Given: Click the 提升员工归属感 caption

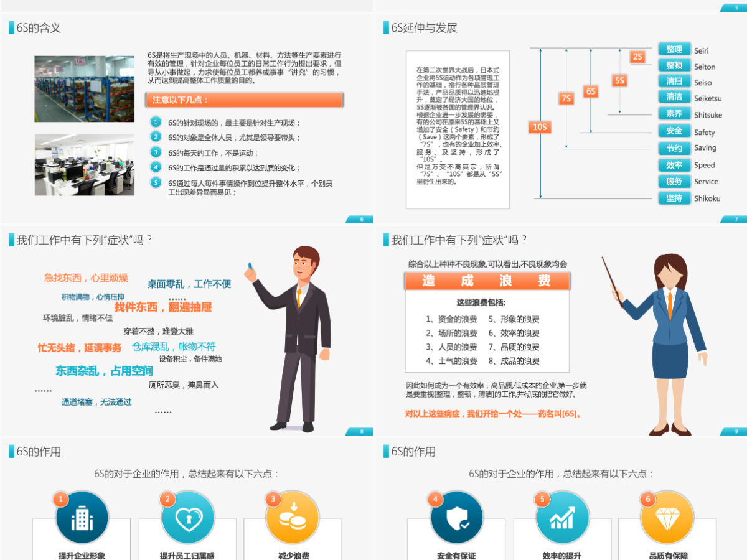Looking at the screenshot, I should [x=187, y=556].
